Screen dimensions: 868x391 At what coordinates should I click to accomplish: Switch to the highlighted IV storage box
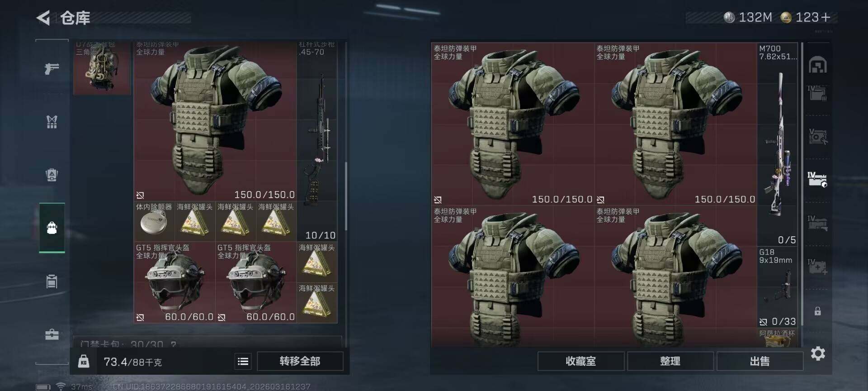[817, 179]
